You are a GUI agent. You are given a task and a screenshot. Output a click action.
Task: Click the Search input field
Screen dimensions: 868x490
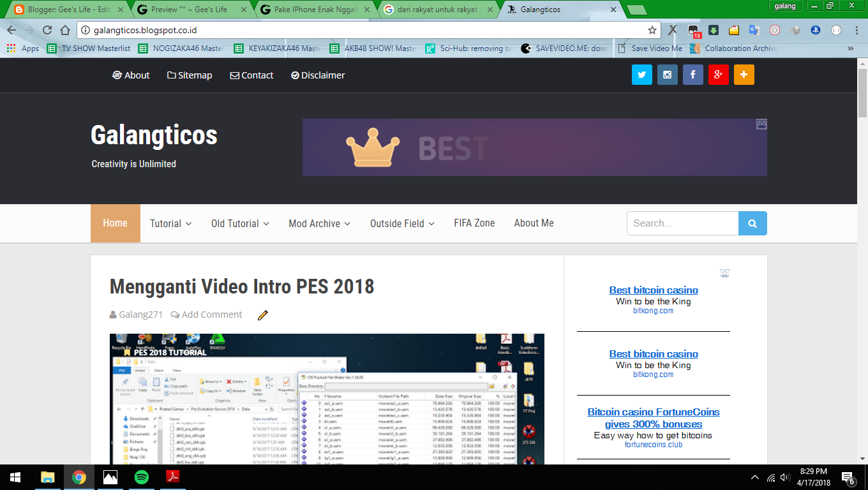(x=682, y=223)
